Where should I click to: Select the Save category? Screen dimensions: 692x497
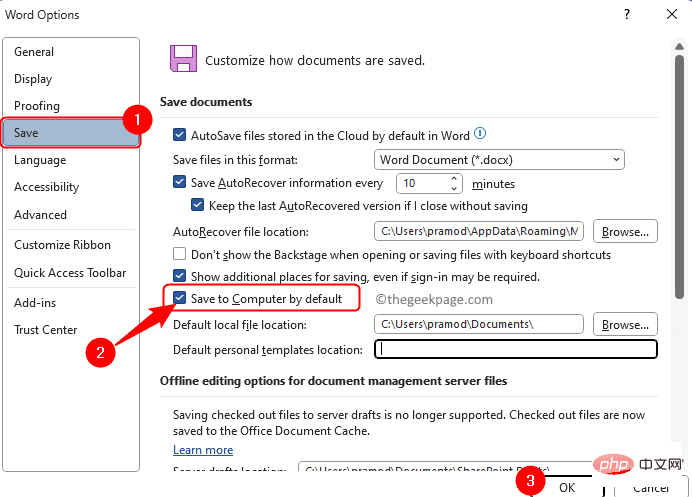(71, 132)
